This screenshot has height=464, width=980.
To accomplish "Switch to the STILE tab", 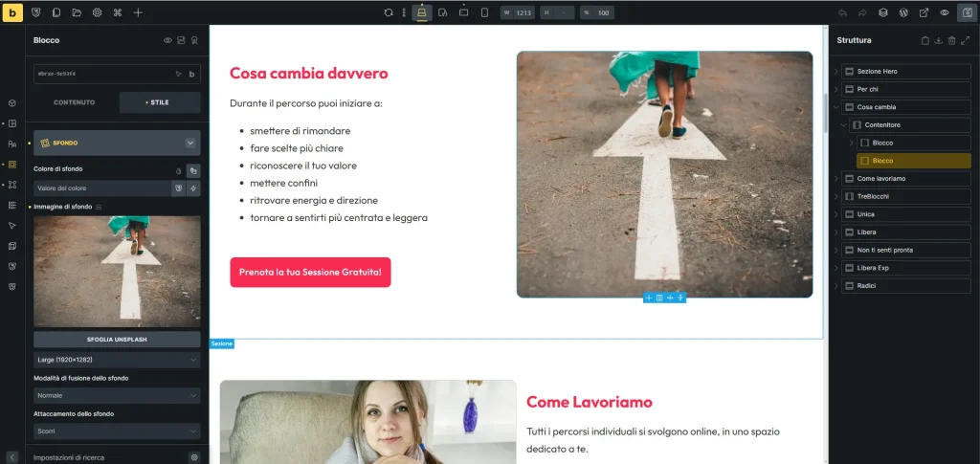I will 160,102.
